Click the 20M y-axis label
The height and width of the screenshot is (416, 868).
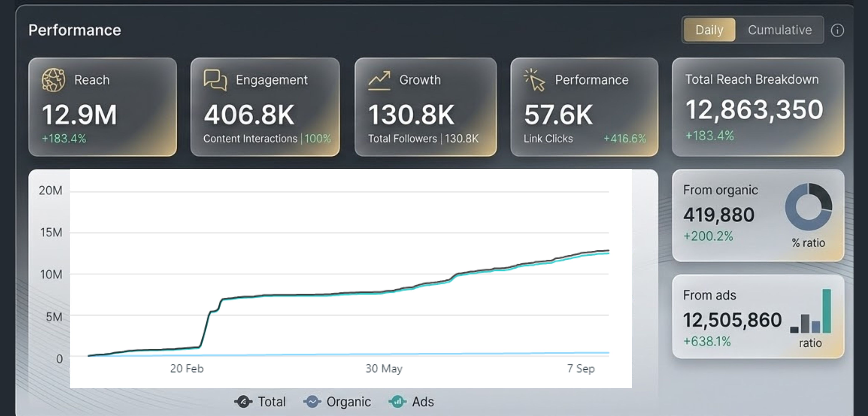51,191
